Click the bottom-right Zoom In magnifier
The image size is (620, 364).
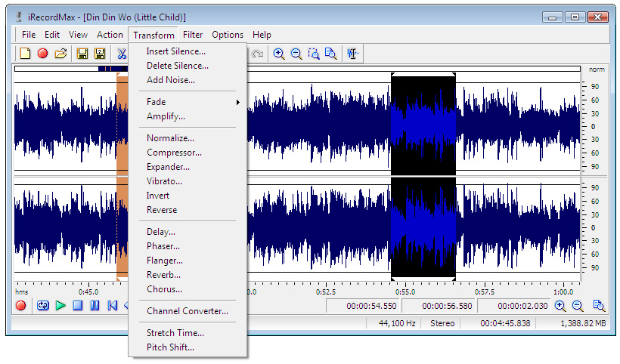(x=560, y=306)
